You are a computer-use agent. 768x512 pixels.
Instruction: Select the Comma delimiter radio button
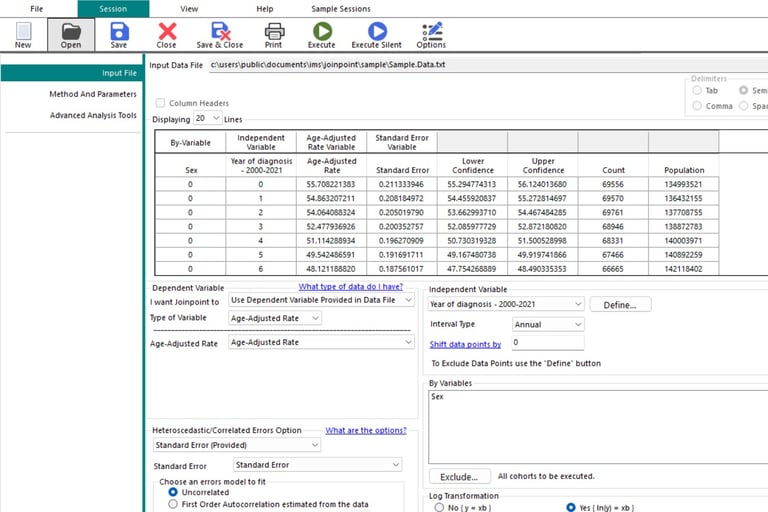click(697, 106)
